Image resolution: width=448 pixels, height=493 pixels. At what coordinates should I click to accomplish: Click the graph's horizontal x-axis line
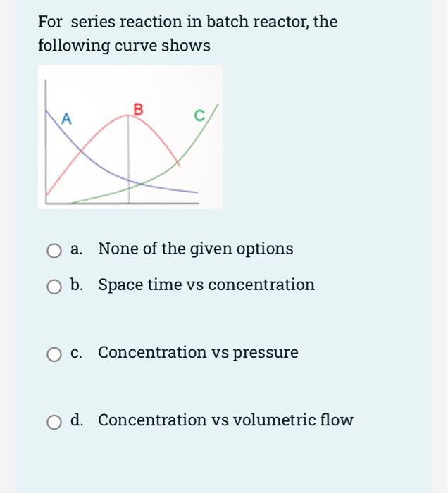(120, 204)
